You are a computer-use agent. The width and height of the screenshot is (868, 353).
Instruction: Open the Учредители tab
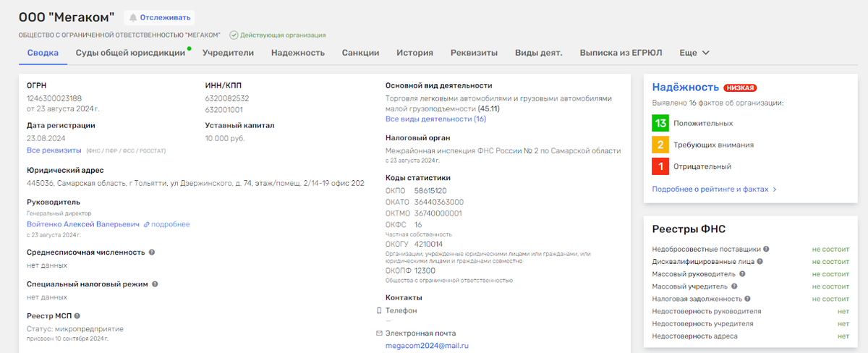pyautogui.click(x=228, y=53)
